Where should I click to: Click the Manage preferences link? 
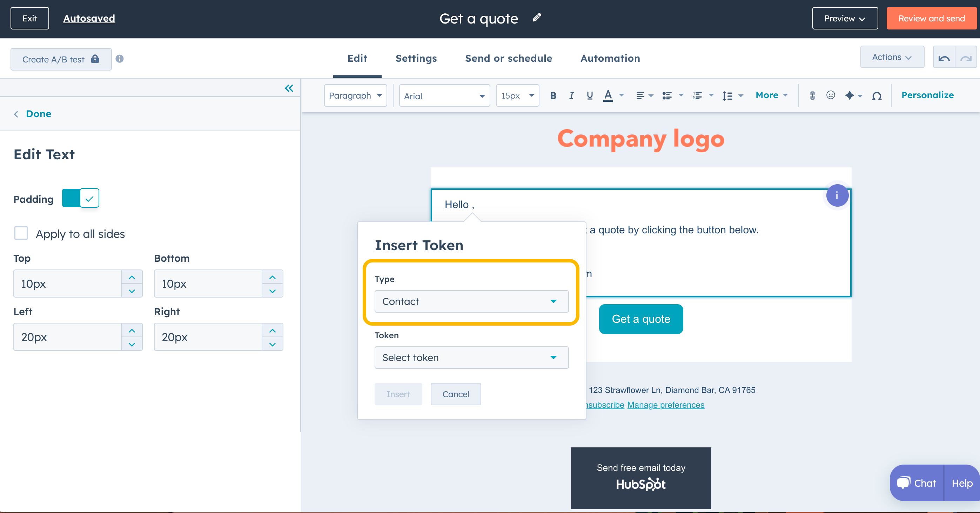pos(665,405)
